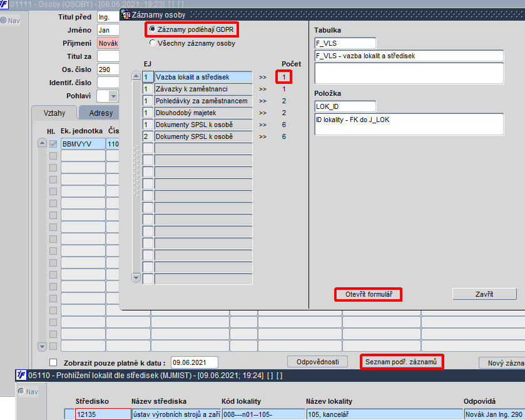Click >> arrows beside Pohledávky za zaměstnancem
The image size is (525, 420).
pyautogui.click(x=263, y=101)
